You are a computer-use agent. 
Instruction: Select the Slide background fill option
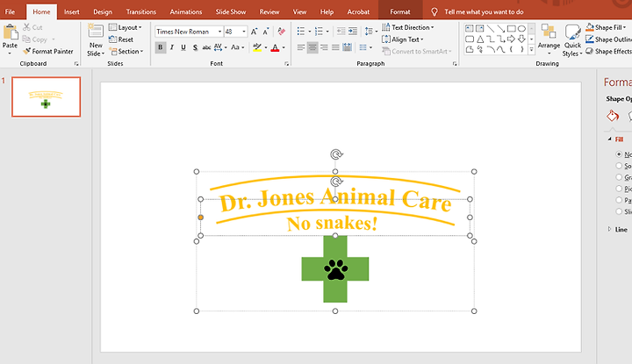click(619, 211)
